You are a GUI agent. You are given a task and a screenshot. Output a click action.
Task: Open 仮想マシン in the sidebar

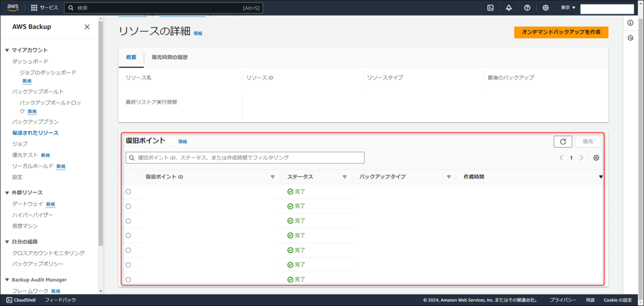coord(25,226)
